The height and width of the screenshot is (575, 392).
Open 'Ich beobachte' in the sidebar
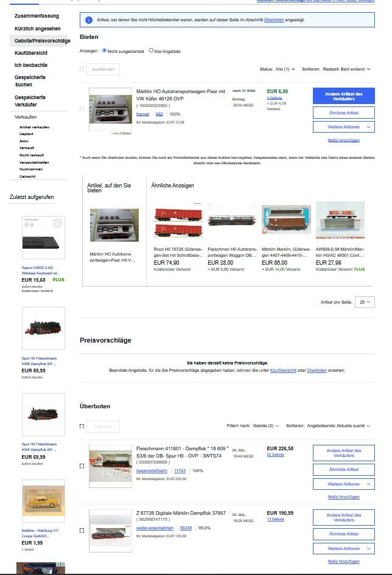31,65
